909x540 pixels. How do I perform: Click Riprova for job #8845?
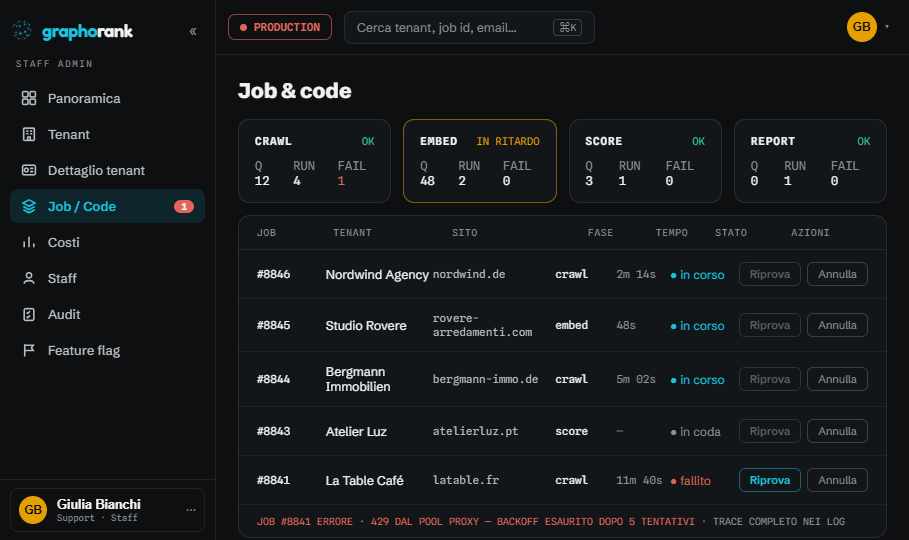[x=770, y=325]
